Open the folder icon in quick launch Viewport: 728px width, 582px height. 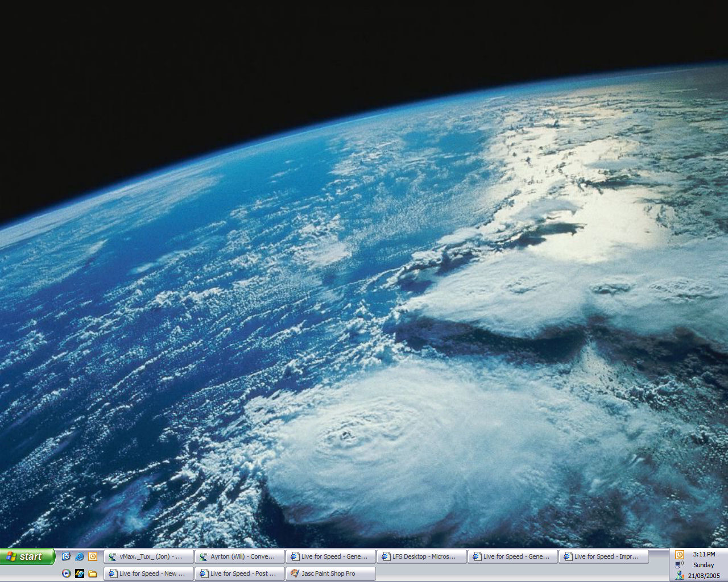[x=93, y=573]
